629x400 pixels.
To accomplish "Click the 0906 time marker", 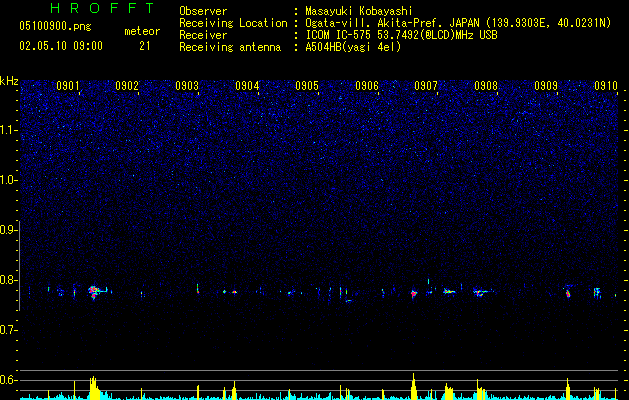I will [367, 86].
